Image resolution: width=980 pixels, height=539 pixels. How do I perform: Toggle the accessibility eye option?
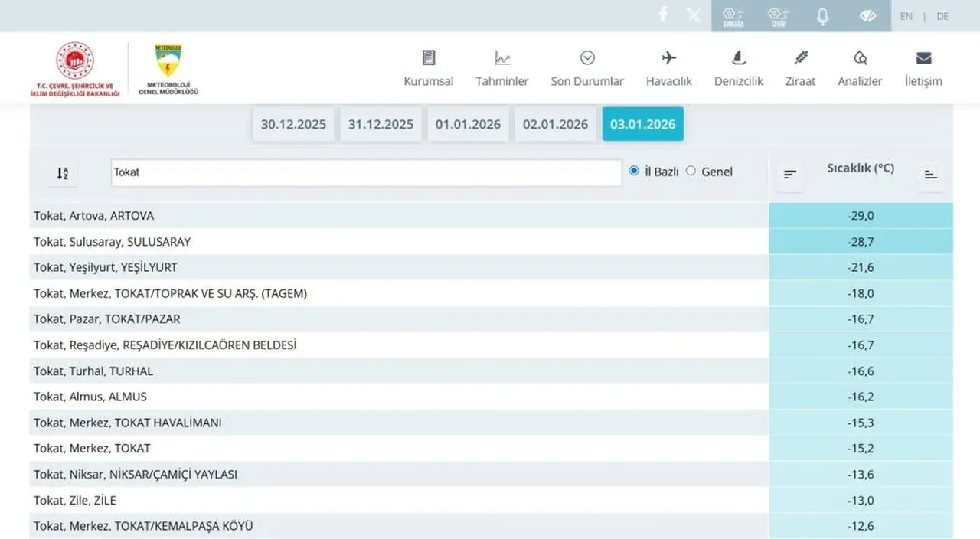(867, 14)
